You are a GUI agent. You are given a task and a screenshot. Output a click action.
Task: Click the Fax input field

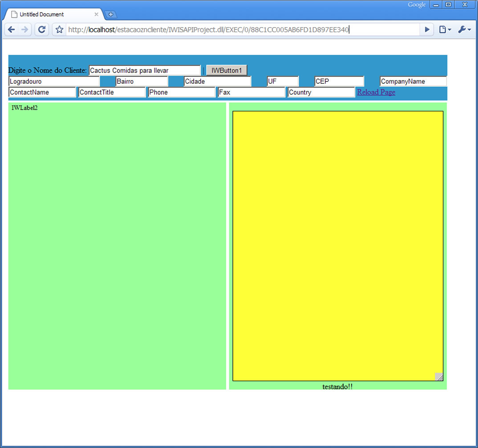[x=251, y=93]
